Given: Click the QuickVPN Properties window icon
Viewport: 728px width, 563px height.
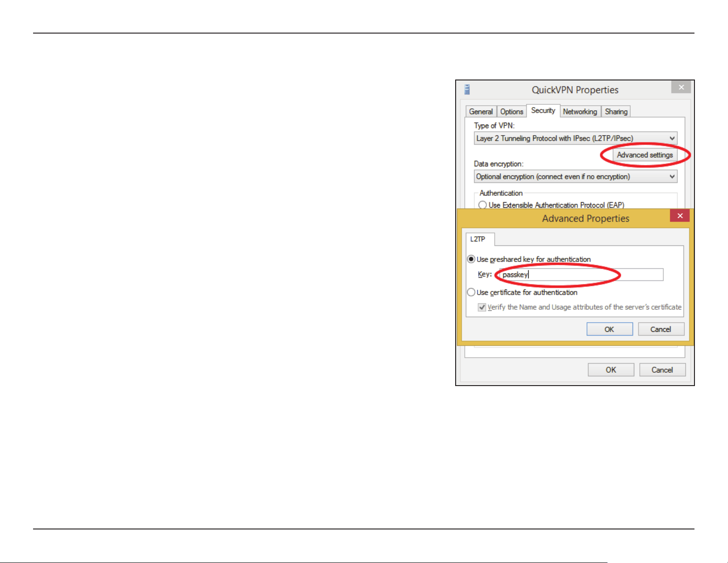Looking at the screenshot, I should [467, 90].
